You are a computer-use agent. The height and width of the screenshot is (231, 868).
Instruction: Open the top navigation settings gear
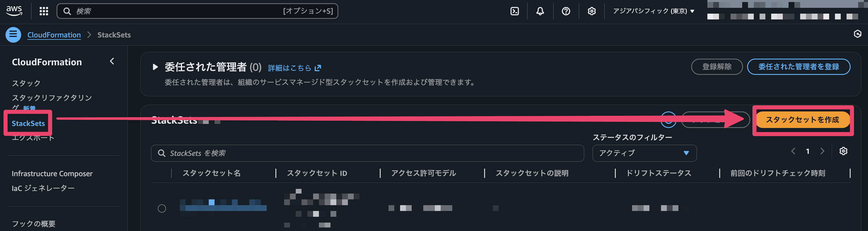click(x=591, y=11)
